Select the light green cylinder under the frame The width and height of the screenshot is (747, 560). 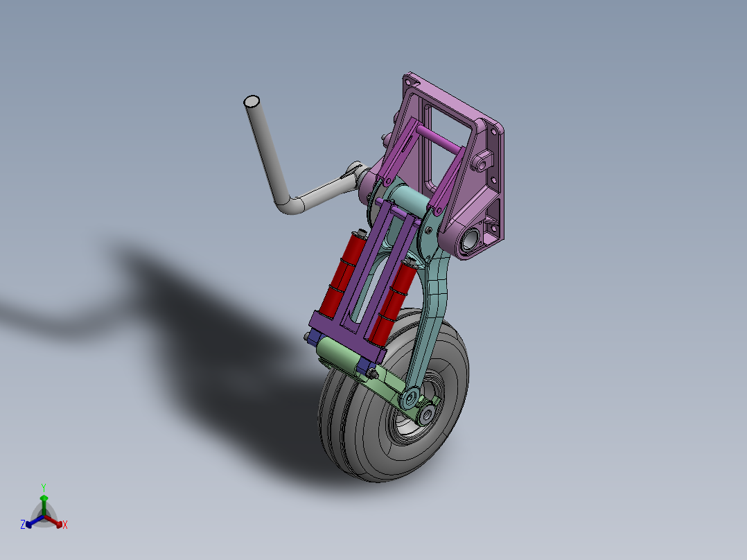click(340, 356)
